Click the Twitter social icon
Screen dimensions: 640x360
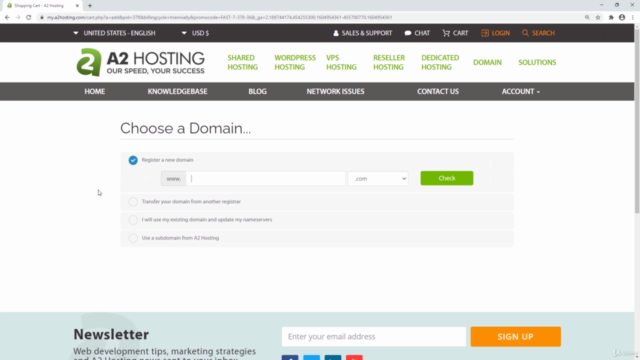[x=311, y=358]
